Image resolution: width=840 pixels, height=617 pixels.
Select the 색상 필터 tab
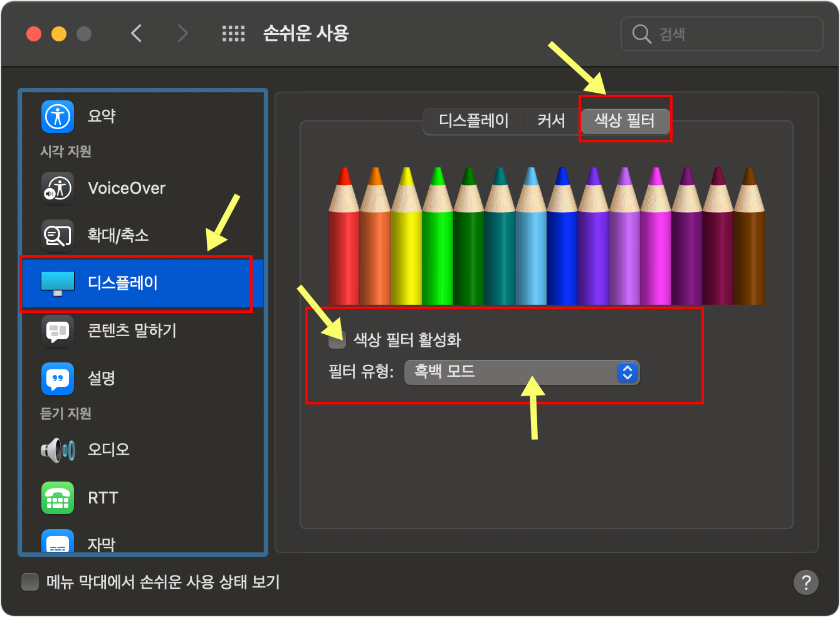coord(624,120)
